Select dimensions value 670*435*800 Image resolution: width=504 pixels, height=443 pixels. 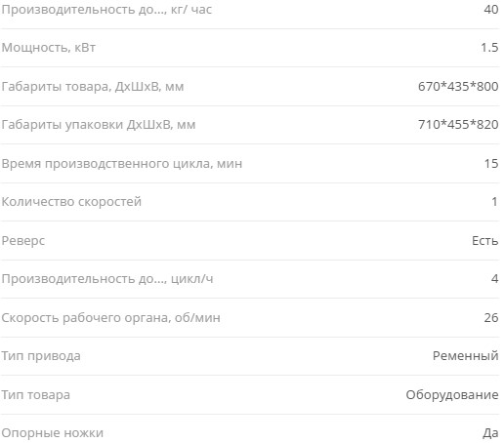[x=458, y=86]
